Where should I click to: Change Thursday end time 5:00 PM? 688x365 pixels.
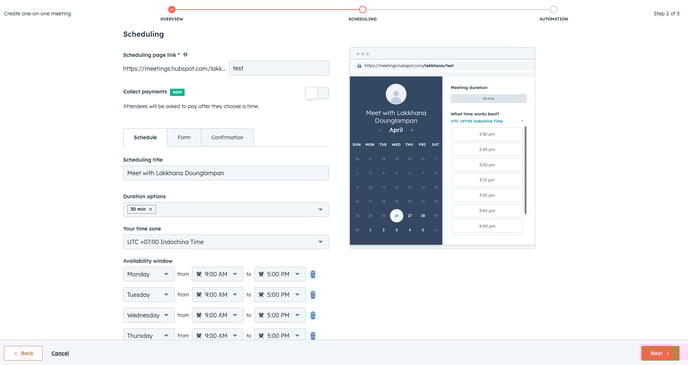click(x=280, y=336)
